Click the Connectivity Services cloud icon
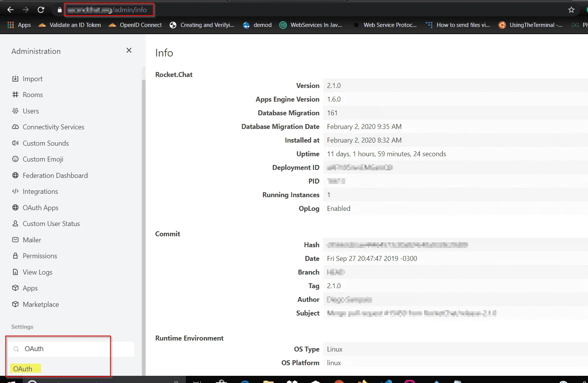The width and height of the screenshot is (588, 383). point(15,127)
